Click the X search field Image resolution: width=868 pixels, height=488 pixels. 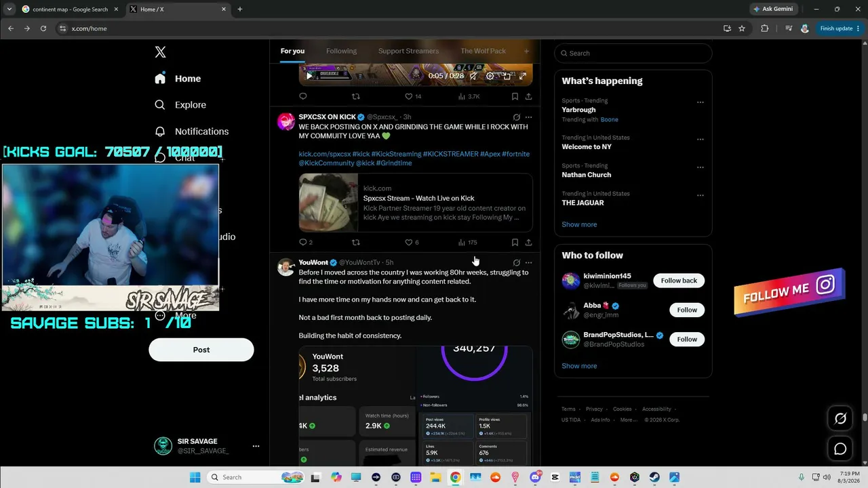click(x=633, y=53)
